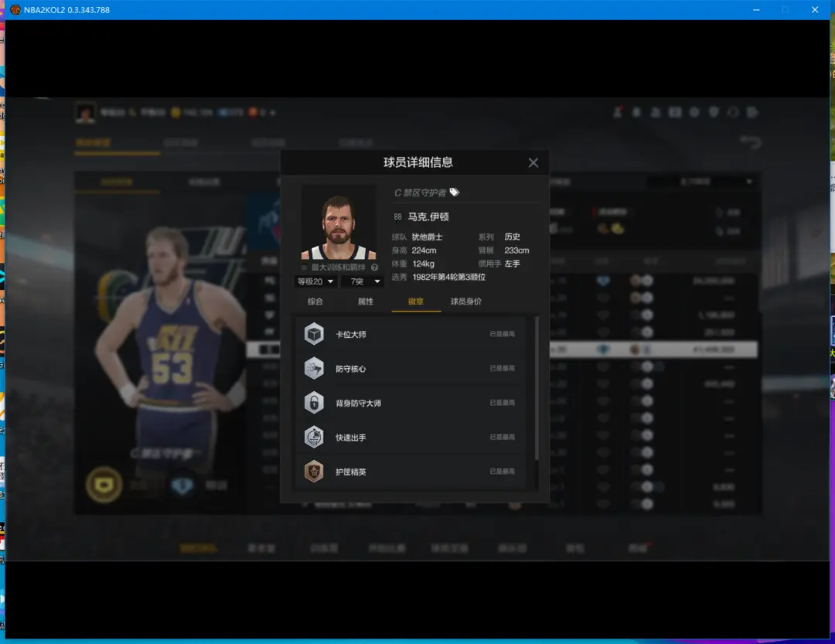Click the 卡位大师 badge icon
This screenshot has height=644, width=835.
314,334
